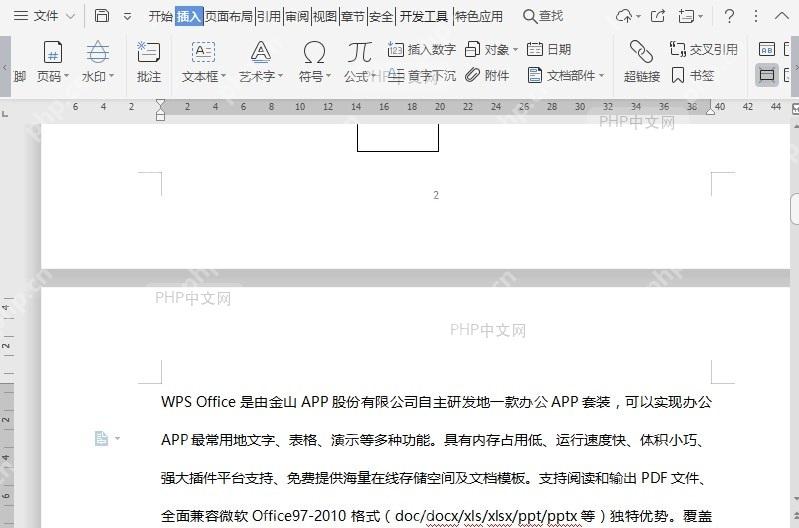Toggle the ruler icon above the scrollbar
The image size is (799, 528).
[795, 110]
